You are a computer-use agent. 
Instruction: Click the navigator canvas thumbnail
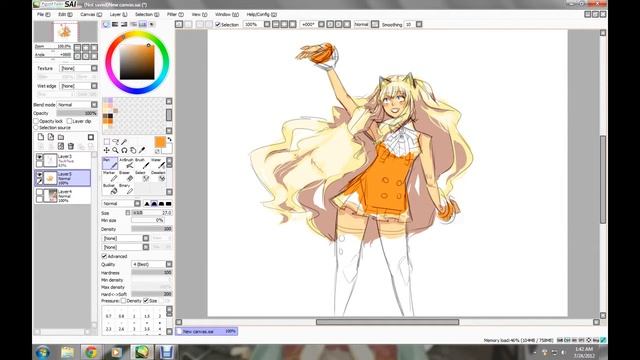[66, 32]
